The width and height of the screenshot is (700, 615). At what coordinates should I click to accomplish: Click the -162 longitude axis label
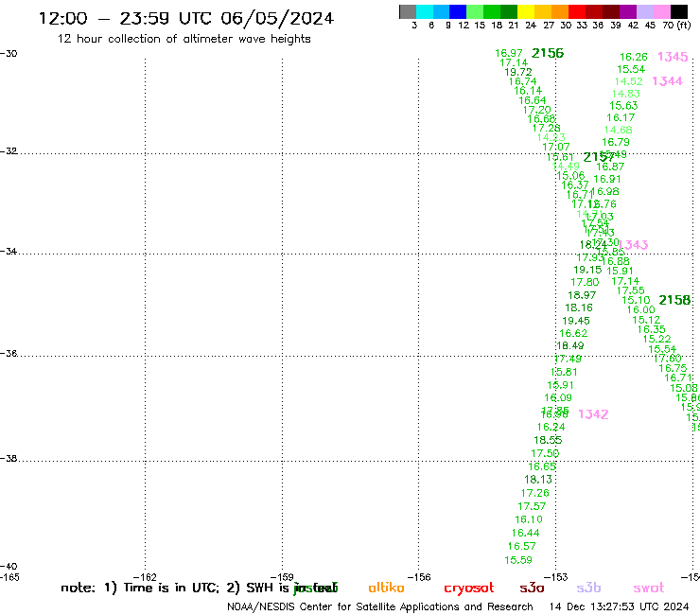(x=145, y=577)
